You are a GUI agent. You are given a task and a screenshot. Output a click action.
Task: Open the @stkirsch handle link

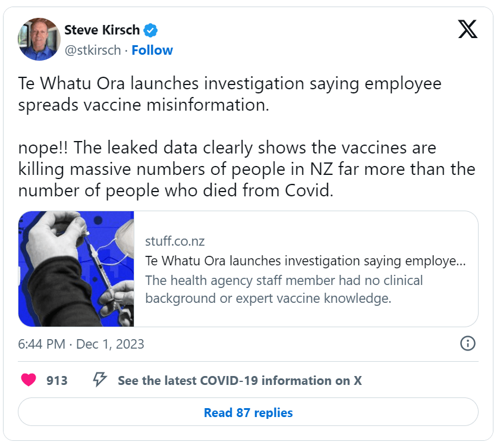(92, 50)
